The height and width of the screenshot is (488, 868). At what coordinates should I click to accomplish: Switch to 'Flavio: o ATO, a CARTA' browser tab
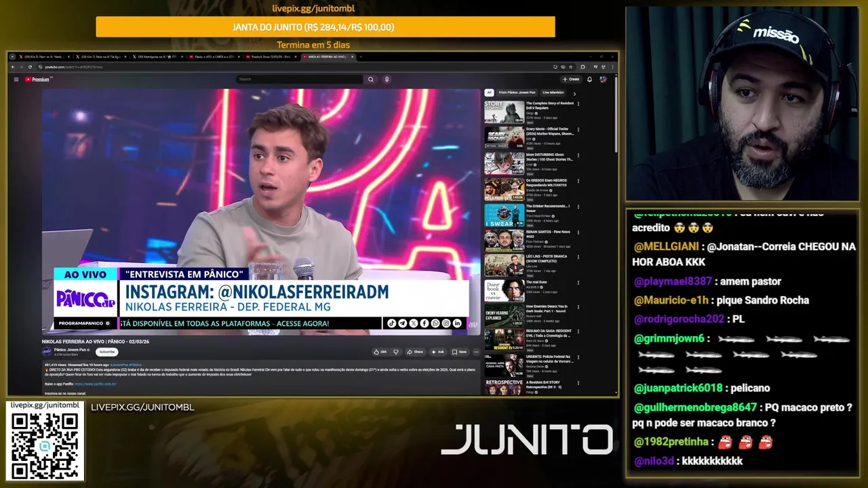click(x=214, y=57)
